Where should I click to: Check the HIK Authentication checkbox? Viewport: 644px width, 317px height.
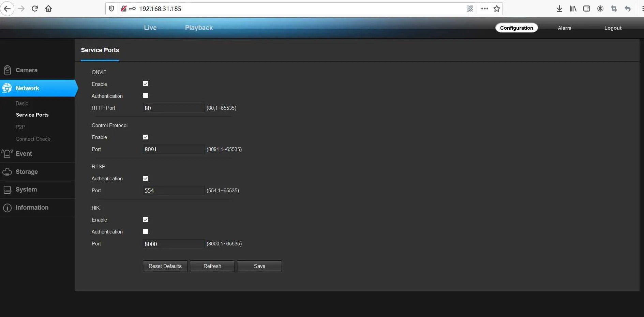[x=146, y=231]
